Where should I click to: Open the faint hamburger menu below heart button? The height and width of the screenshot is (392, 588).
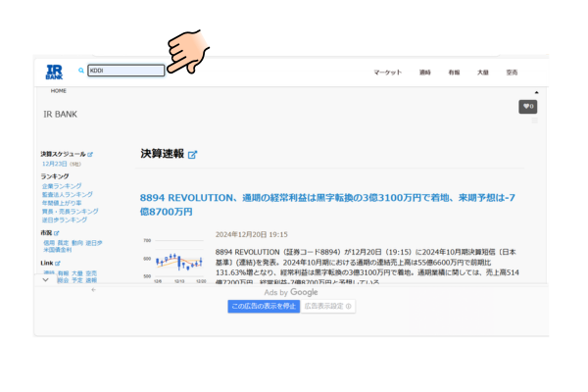(x=535, y=121)
